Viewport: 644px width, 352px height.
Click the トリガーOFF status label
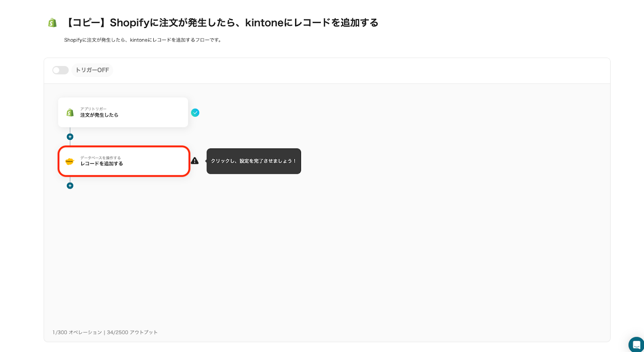click(92, 70)
